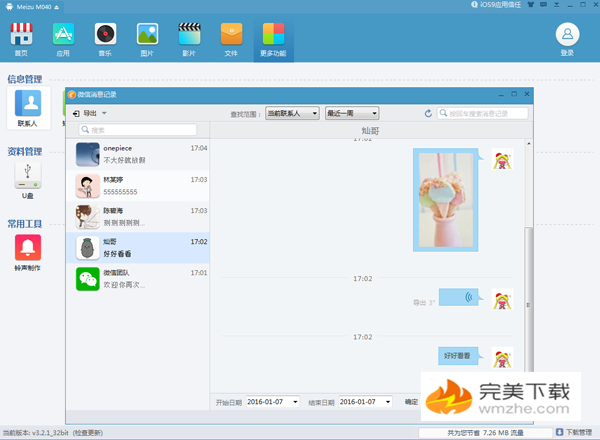Click the 确定 confirm button
The width and height of the screenshot is (600, 440).
click(x=411, y=402)
